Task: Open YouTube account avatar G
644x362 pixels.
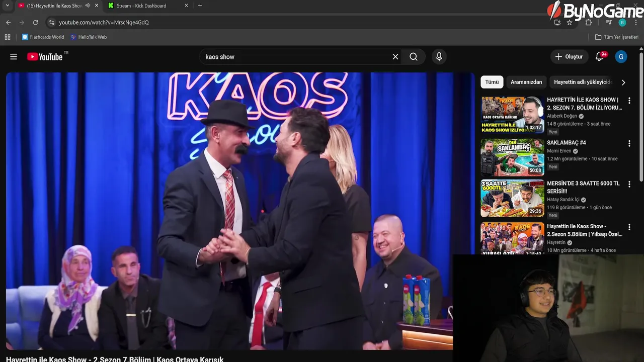Action: click(x=621, y=57)
